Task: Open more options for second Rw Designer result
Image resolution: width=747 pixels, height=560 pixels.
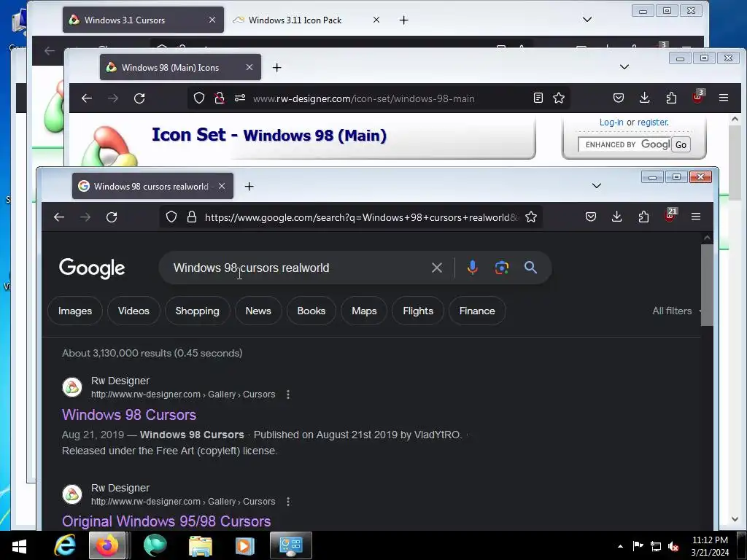Action: (x=287, y=502)
